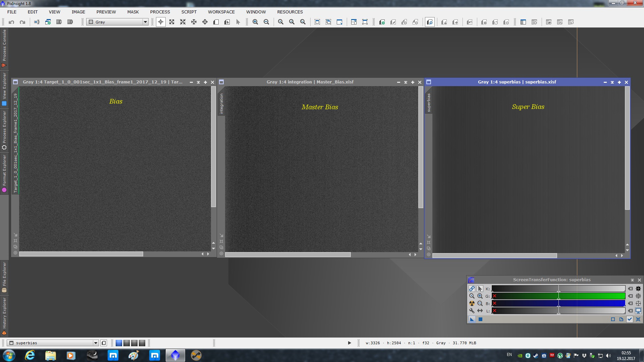
Task: Click the play arrow in status bar
Action: pyautogui.click(x=349, y=343)
